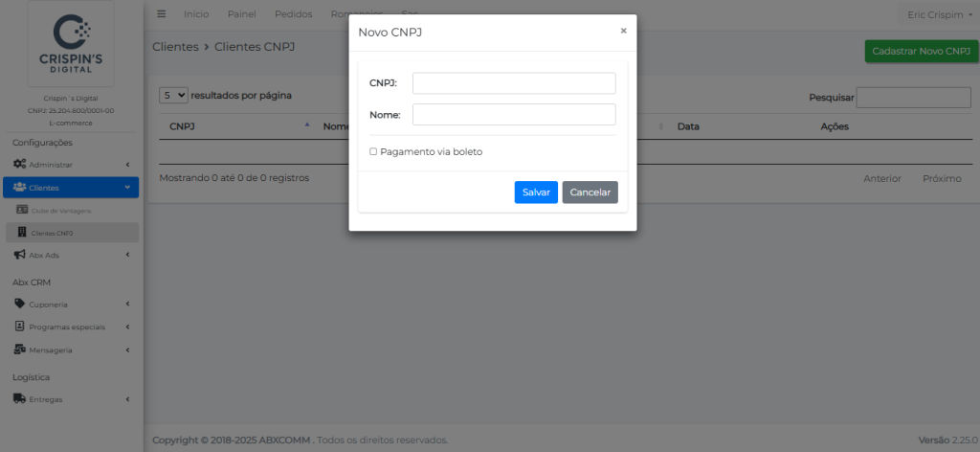Click the Mensageria chat icon
This screenshot has height=452, width=980.
[x=19, y=350]
